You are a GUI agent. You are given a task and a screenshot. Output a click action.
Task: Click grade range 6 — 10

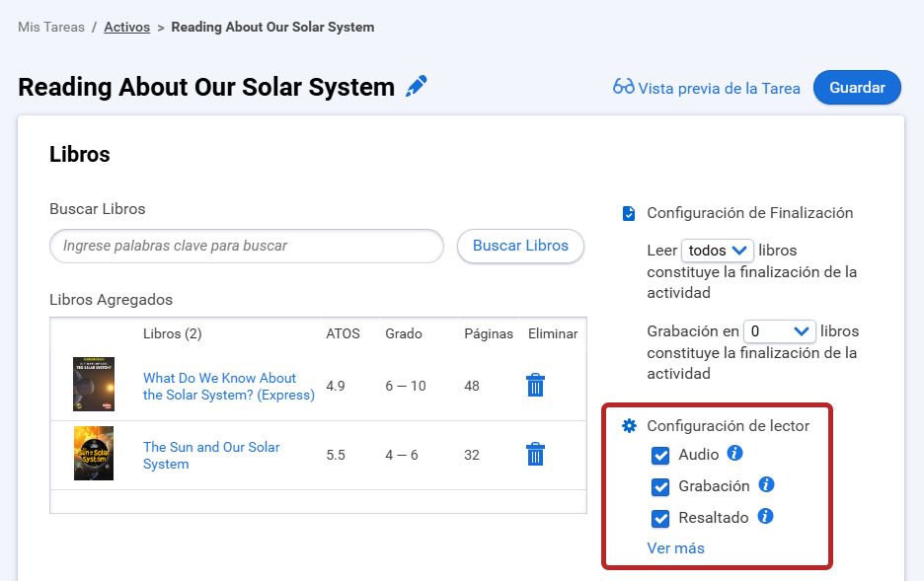tap(406, 386)
